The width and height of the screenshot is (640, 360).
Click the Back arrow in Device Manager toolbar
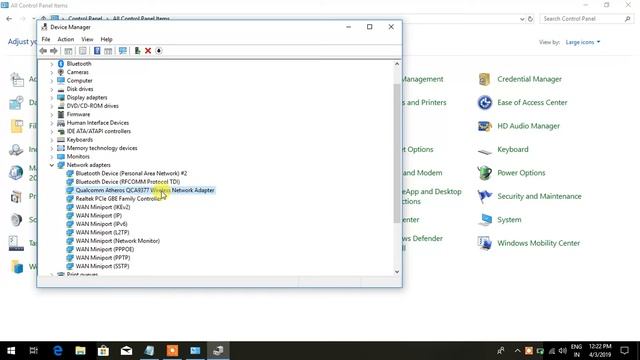(x=43, y=51)
